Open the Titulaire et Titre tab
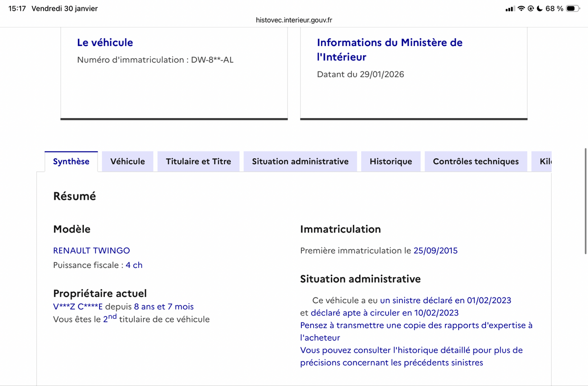Screen dimensions: 588x386 click(198, 162)
